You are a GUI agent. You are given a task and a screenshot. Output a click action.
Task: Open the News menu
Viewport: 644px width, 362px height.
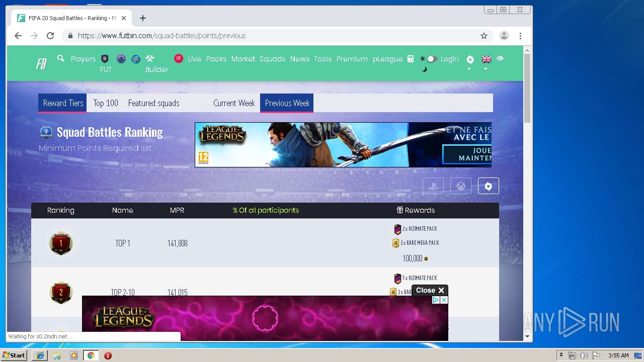pyautogui.click(x=299, y=59)
